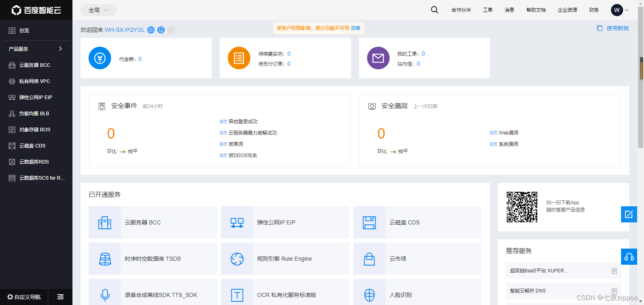
Task: Open the 总览 overview grid icon
Action: [x=12, y=30]
